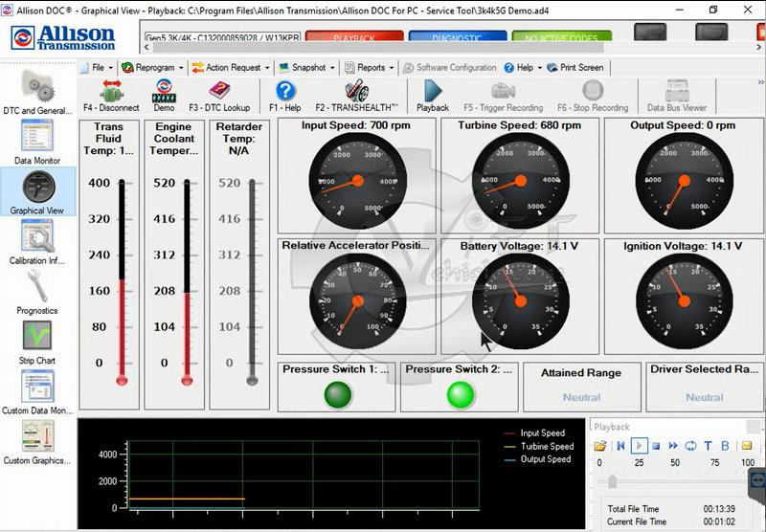Toggle playback loop icon
Screen dimensions: 766x532
690,445
